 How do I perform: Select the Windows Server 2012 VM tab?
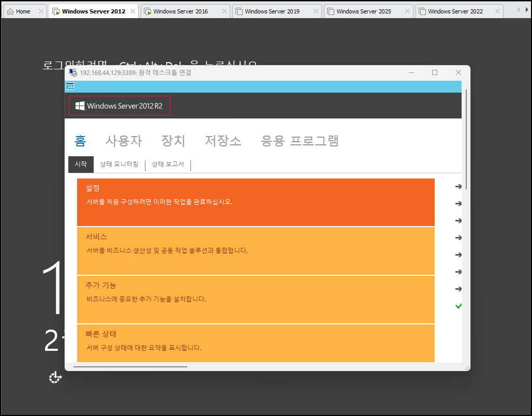pos(93,11)
